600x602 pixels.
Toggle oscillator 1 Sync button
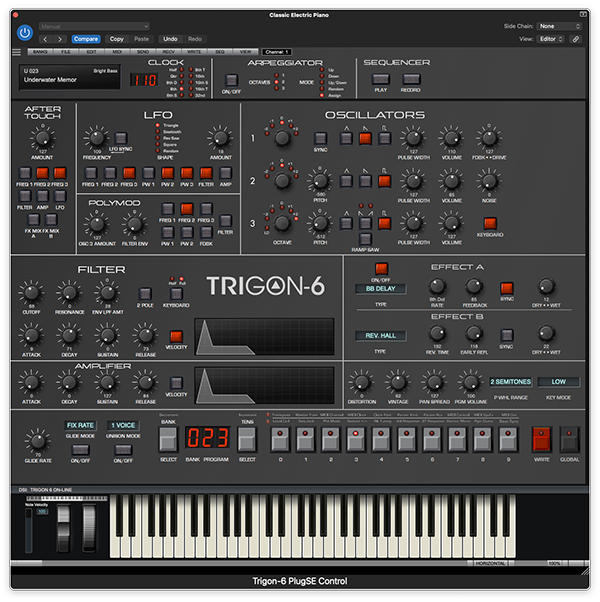(321, 138)
